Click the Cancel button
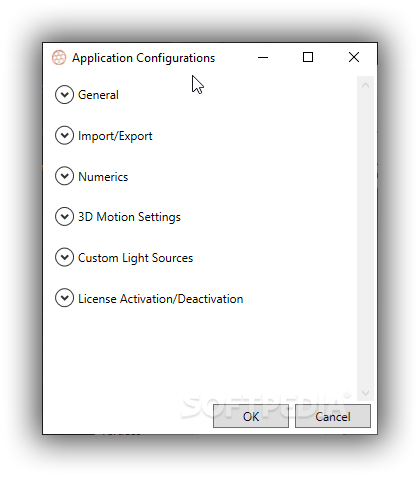This screenshot has width=420, height=477. 333,416
